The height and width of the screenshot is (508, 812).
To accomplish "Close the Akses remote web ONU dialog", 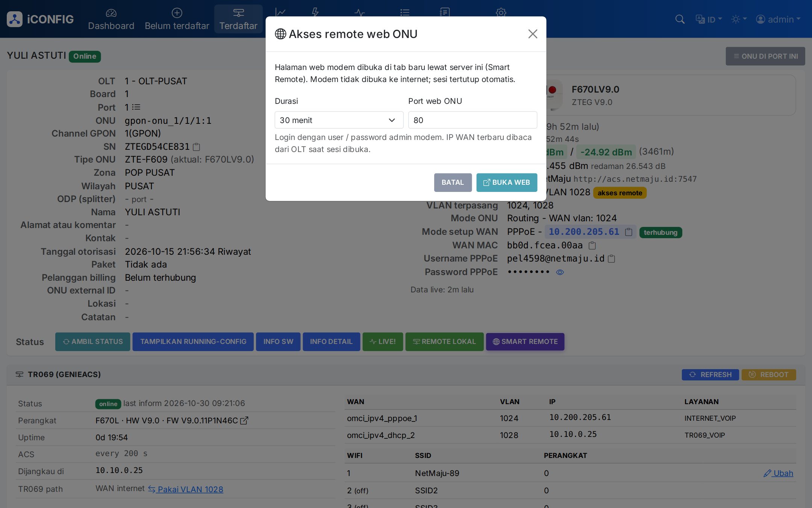I will click(x=533, y=34).
